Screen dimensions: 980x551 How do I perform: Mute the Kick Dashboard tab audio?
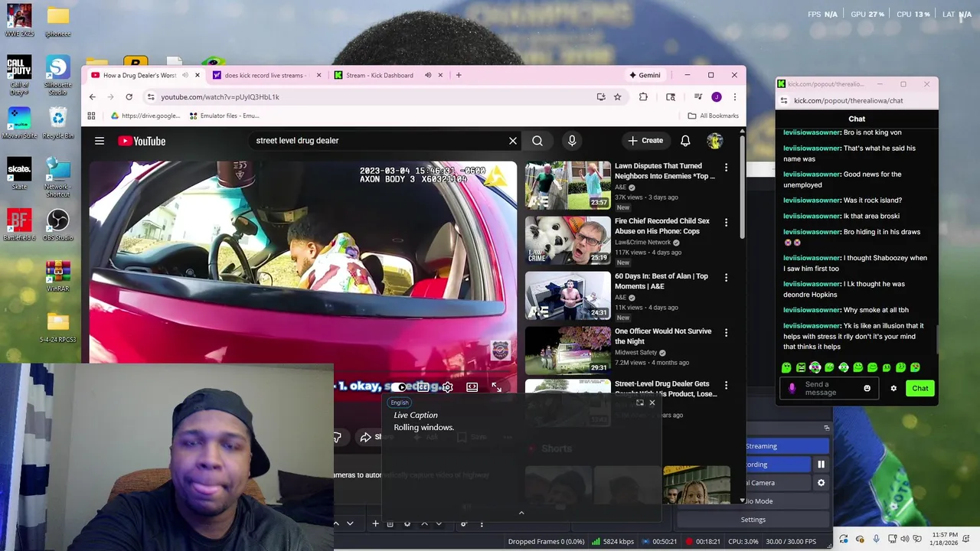[428, 75]
